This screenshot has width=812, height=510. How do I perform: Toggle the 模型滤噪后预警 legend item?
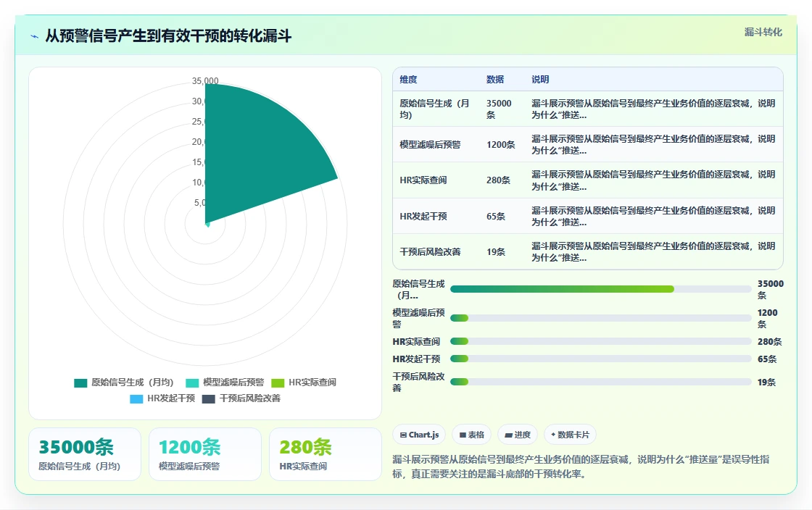(225, 382)
